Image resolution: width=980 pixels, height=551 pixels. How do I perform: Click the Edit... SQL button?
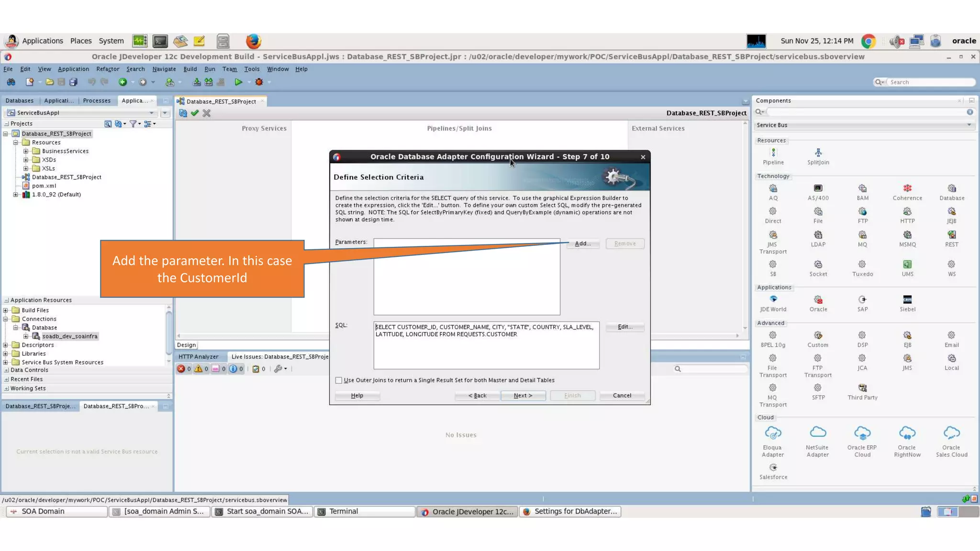[x=624, y=327]
